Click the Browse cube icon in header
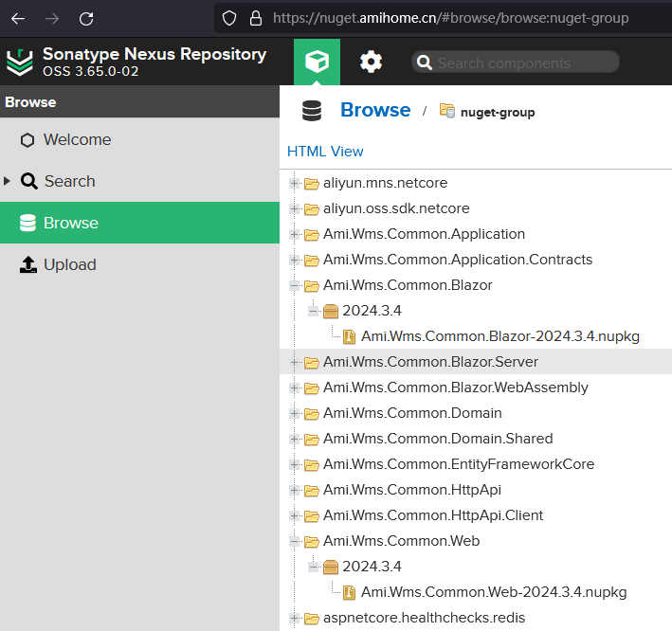The image size is (672, 631). click(x=318, y=63)
